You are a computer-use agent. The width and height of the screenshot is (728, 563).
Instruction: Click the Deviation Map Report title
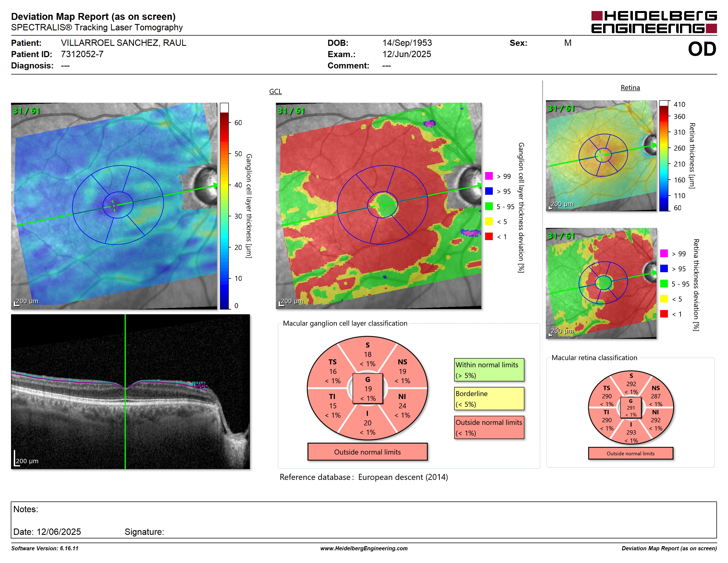tap(93, 17)
